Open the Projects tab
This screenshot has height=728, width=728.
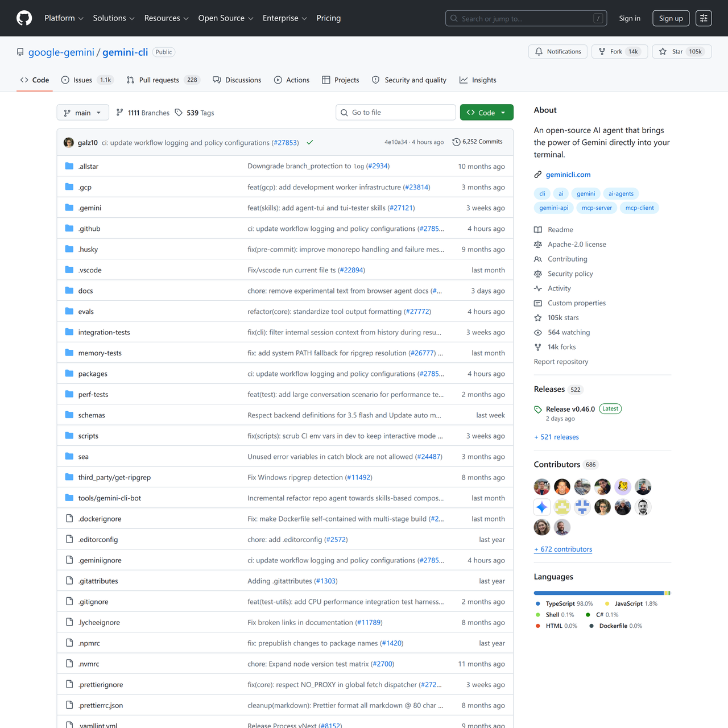pos(341,80)
